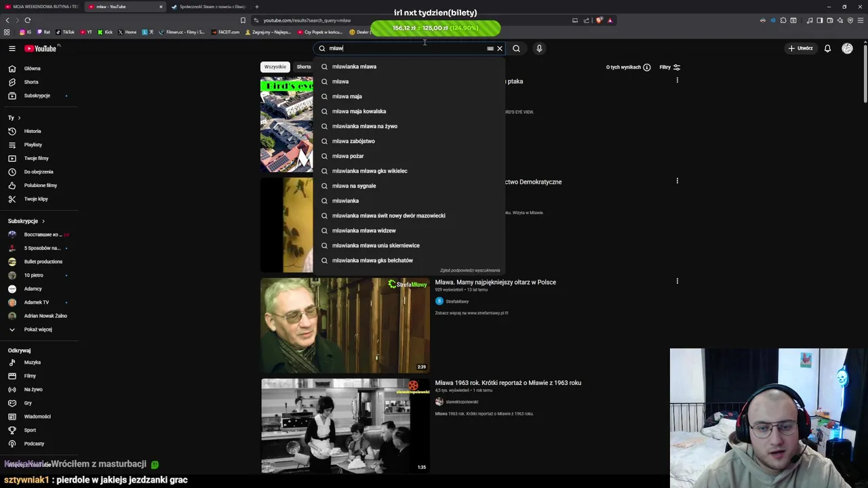Image resolution: width=868 pixels, height=488 pixels.
Task: Open more options for 'Demokratyczne' video
Action: [677, 181]
